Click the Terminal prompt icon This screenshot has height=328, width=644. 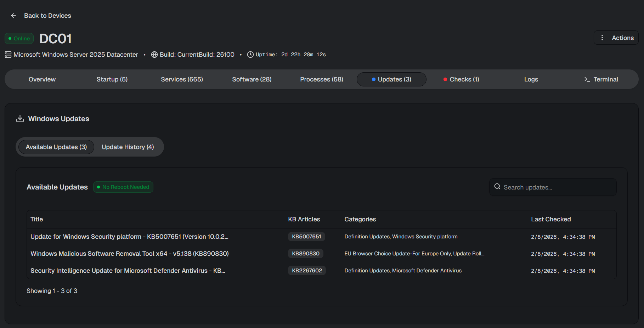point(587,79)
